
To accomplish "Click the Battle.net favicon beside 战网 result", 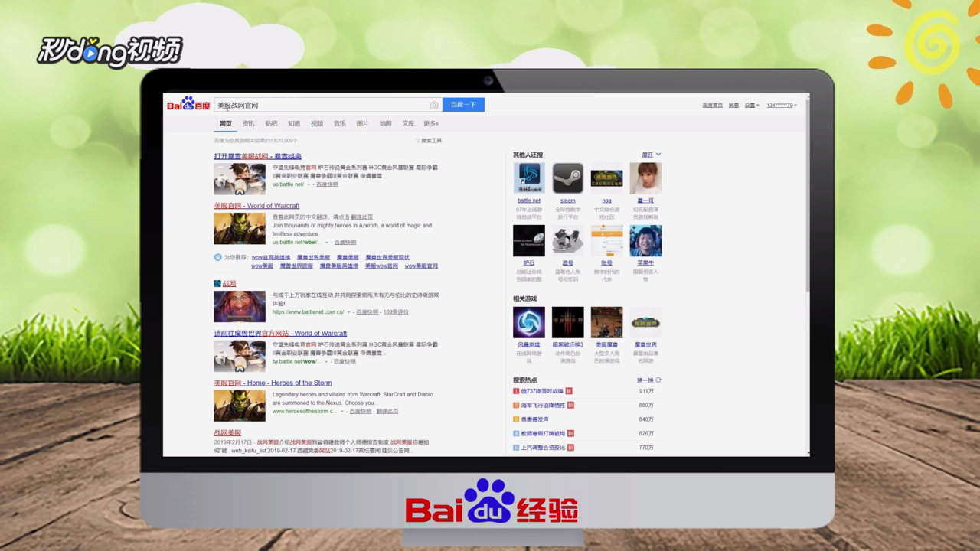I will point(217,284).
